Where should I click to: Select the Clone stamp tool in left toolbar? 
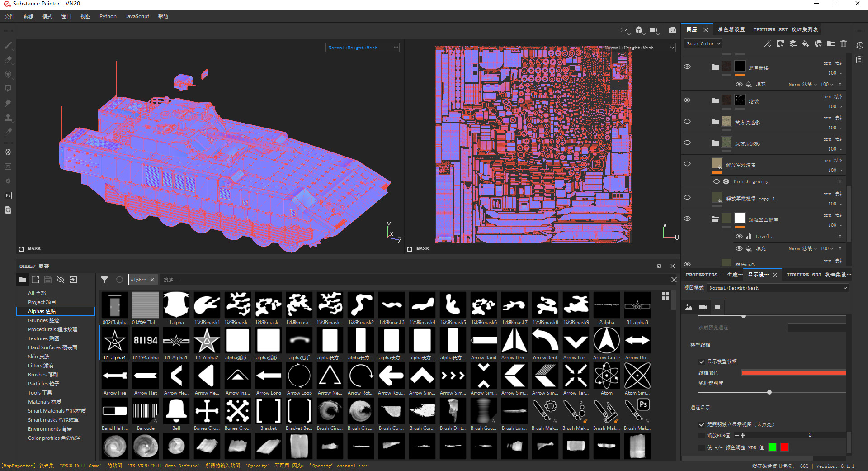click(8, 118)
